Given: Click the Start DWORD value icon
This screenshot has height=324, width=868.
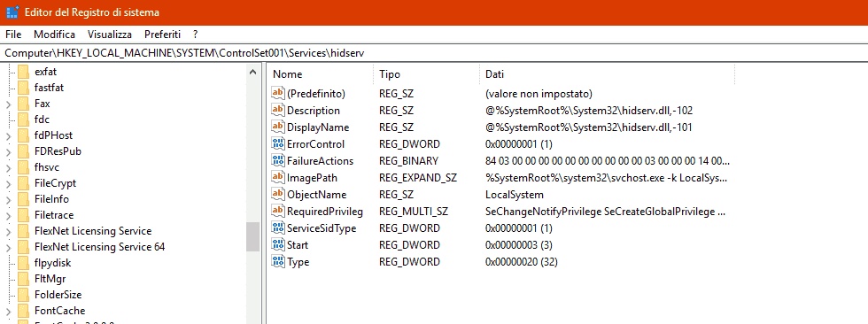Looking at the screenshot, I should click(x=278, y=245).
